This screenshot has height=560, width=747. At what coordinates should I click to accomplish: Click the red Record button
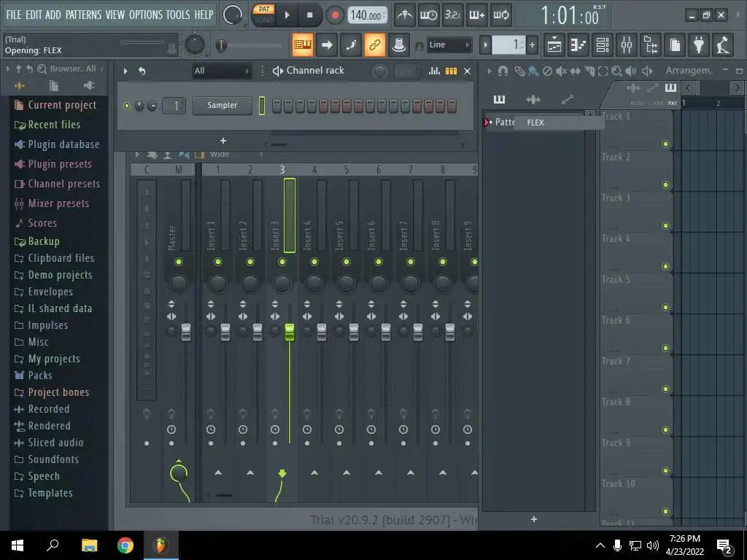point(335,15)
